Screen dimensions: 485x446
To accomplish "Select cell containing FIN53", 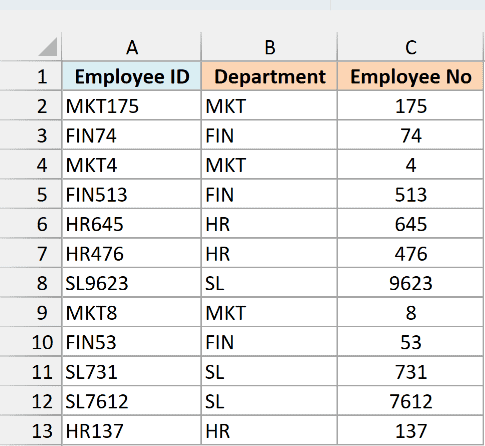I will tap(132, 342).
